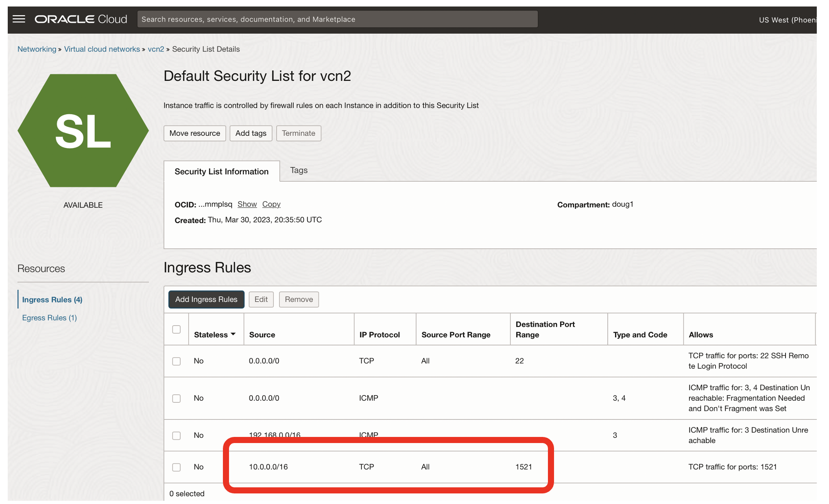Copy the OCID value
Viewport: 829px width, 504px height.
pos(271,204)
